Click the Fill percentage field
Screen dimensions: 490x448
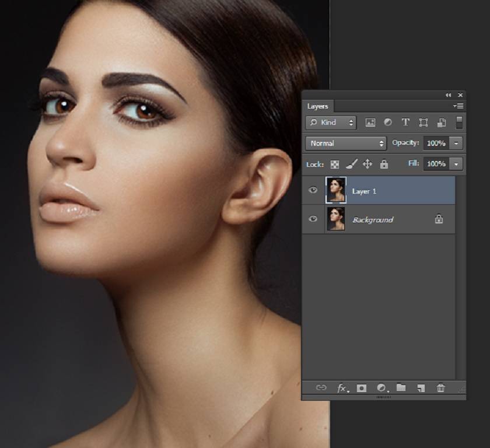tap(435, 164)
